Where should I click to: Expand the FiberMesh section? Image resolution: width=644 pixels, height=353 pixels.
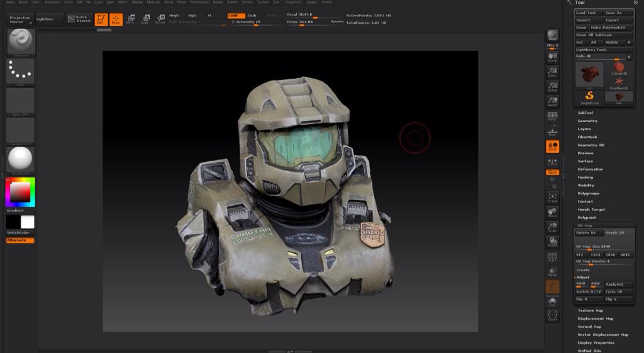(587, 137)
